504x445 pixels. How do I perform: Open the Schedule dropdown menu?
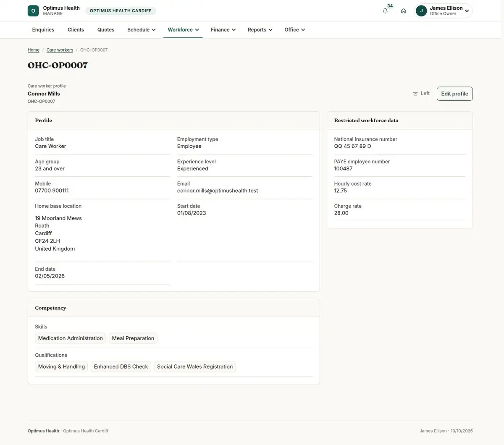[142, 30]
